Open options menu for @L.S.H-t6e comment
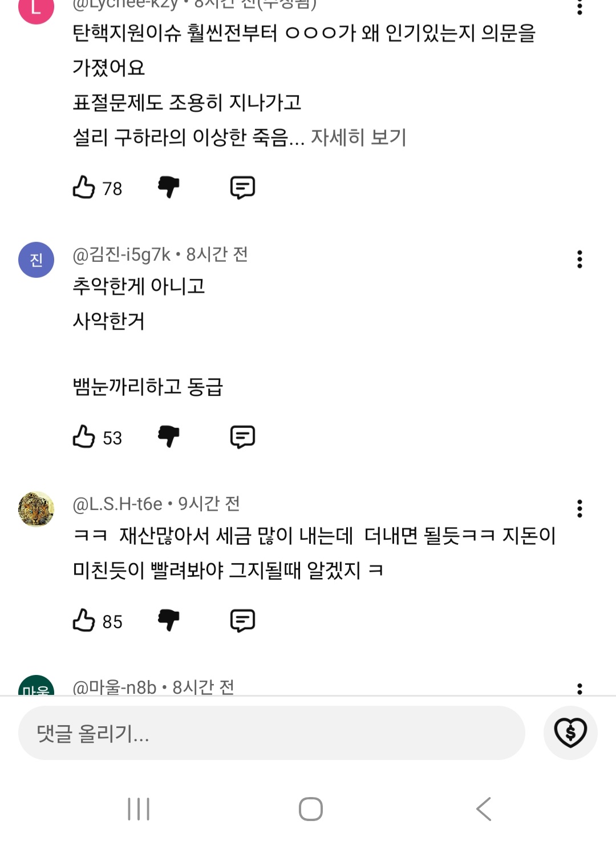 [x=579, y=508]
